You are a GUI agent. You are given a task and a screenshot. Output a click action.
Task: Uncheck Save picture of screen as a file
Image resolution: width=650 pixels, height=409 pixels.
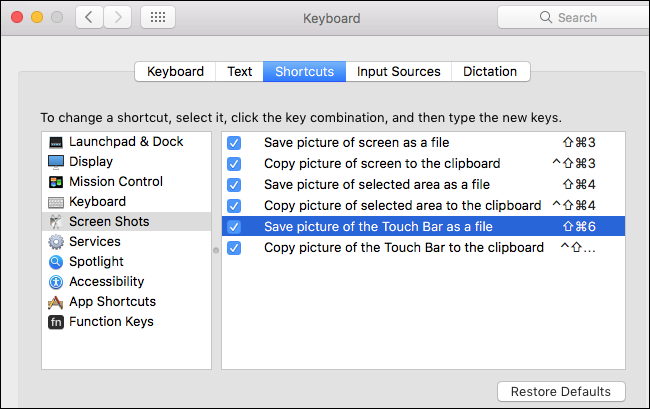click(x=234, y=142)
